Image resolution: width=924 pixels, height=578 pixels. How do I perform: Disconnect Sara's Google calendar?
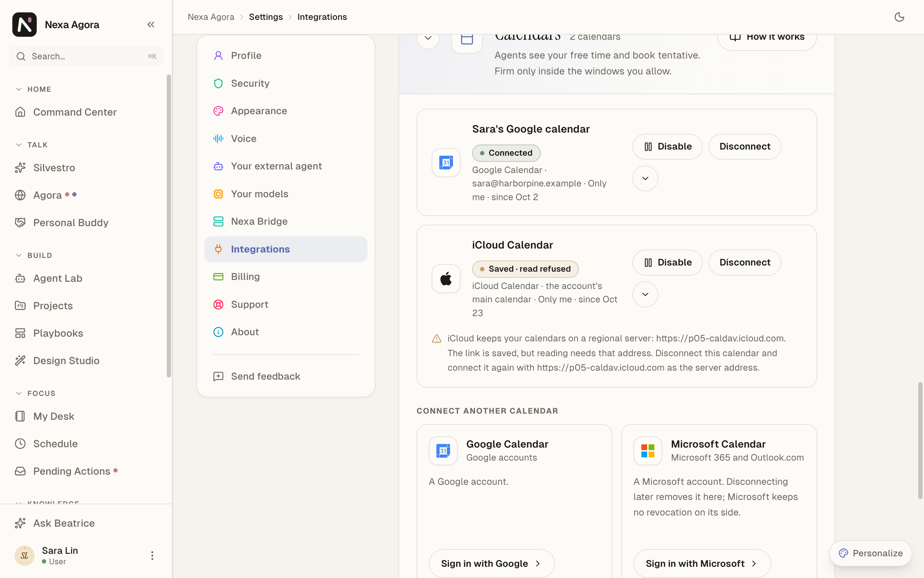coord(745,146)
